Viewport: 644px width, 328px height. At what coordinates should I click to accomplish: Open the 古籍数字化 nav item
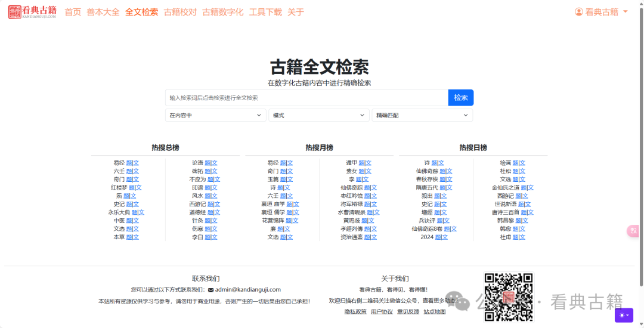pos(223,12)
